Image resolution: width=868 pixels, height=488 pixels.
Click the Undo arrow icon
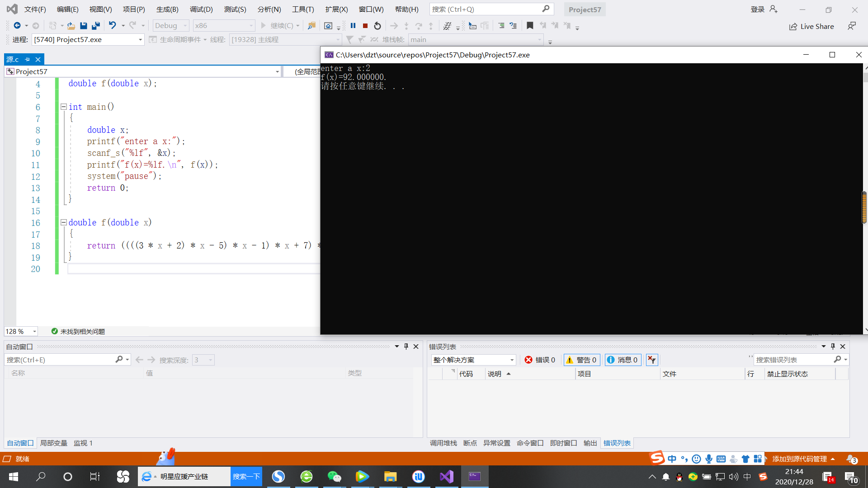click(x=113, y=26)
